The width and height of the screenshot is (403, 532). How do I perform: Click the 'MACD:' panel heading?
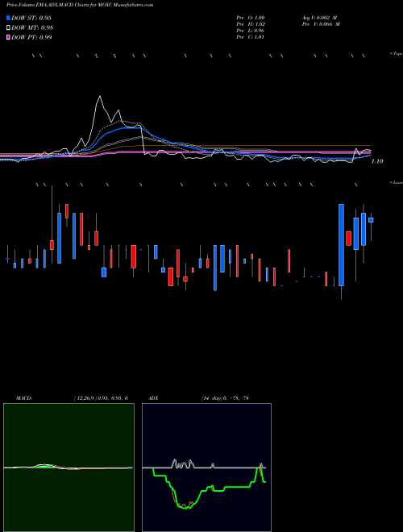click(24, 398)
